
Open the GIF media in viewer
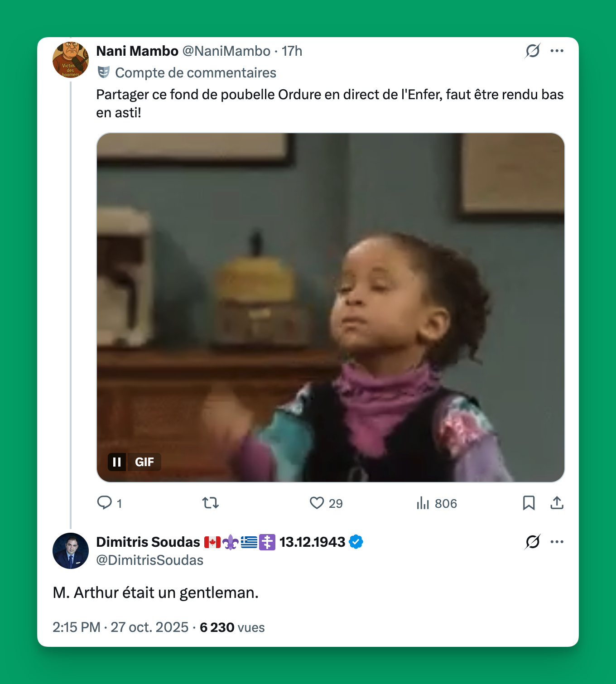pyautogui.click(x=331, y=307)
